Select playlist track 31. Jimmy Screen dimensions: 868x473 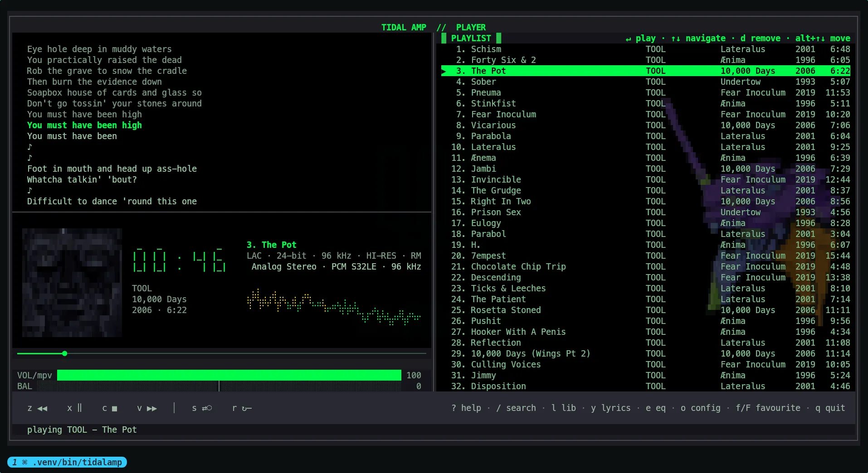tap(646, 376)
